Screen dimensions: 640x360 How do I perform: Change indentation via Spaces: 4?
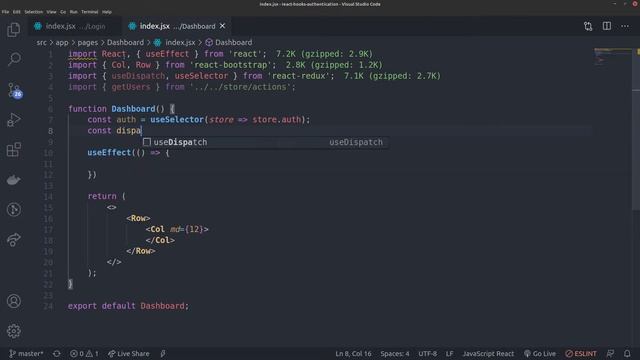[x=395, y=353]
